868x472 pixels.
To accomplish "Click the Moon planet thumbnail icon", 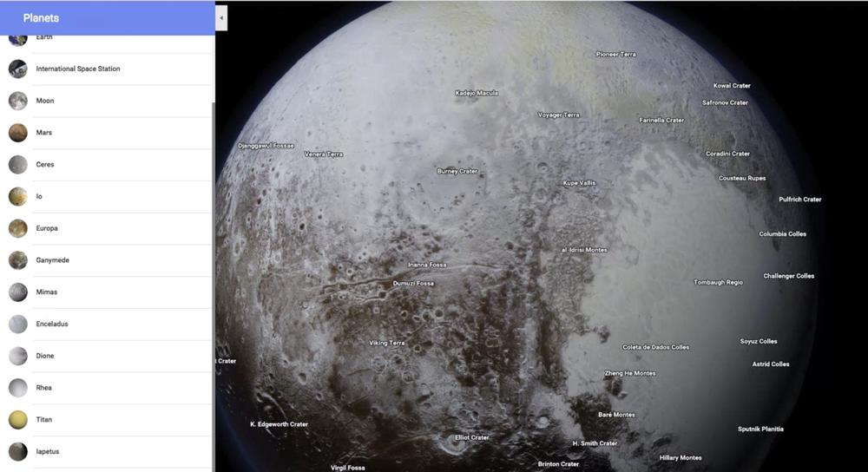I will (x=17, y=101).
